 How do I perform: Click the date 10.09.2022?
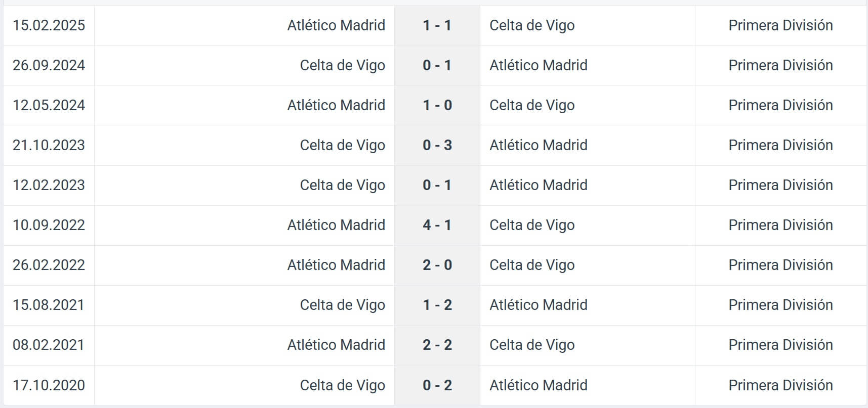tap(49, 225)
